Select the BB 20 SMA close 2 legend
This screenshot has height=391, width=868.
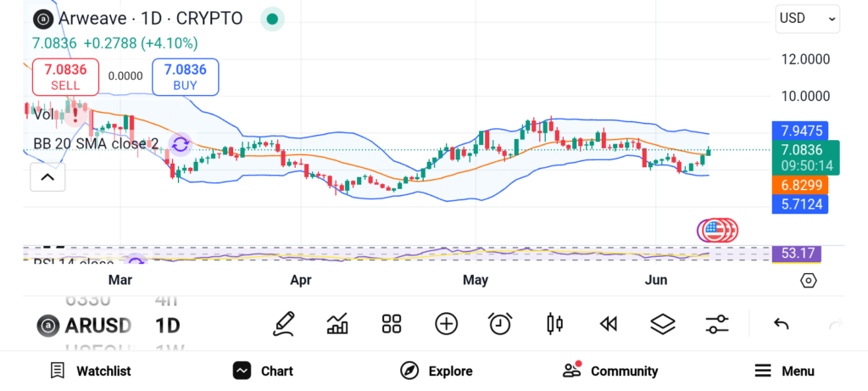click(x=96, y=144)
